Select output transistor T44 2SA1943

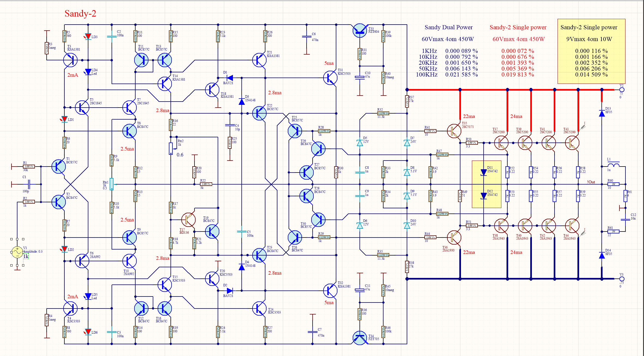(572, 226)
